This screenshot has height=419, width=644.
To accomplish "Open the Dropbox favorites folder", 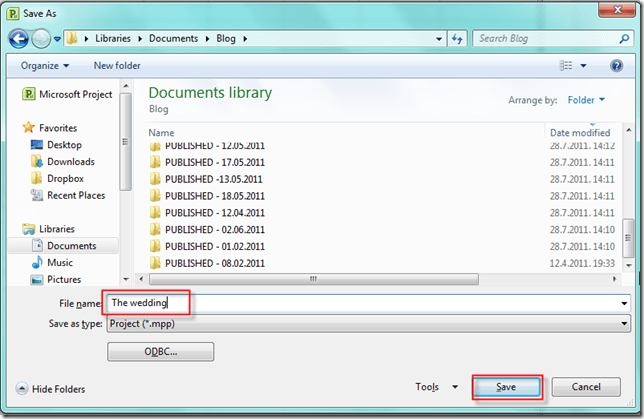I will click(x=65, y=178).
